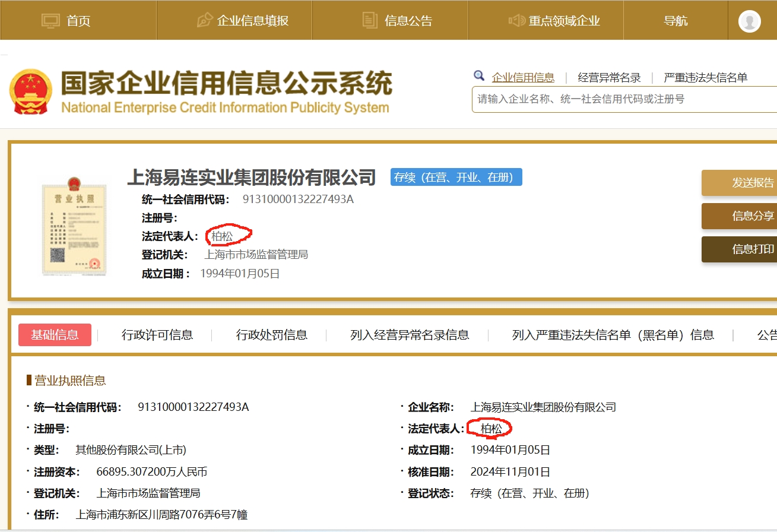Click 上海市市场监督管理局 in the header card

point(256,255)
